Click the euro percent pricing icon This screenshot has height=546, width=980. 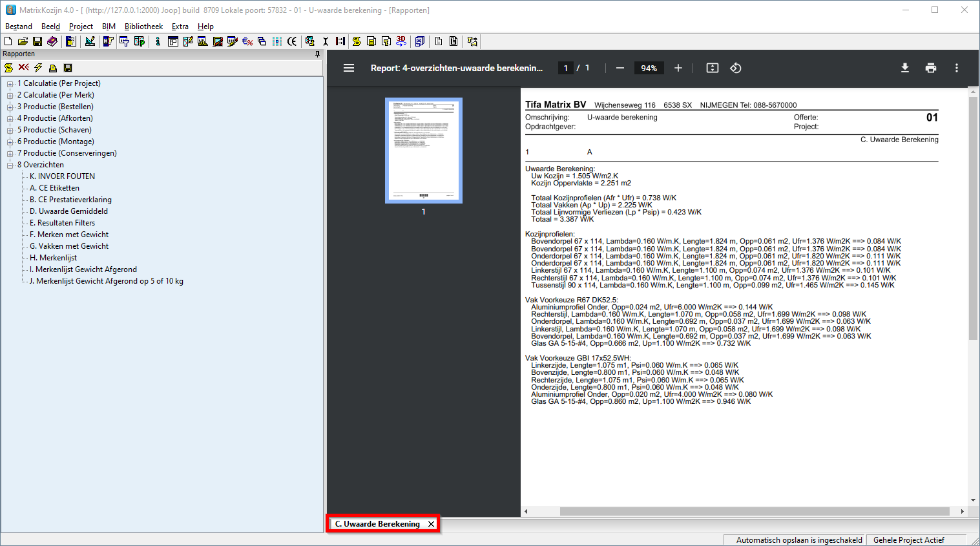[247, 41]
